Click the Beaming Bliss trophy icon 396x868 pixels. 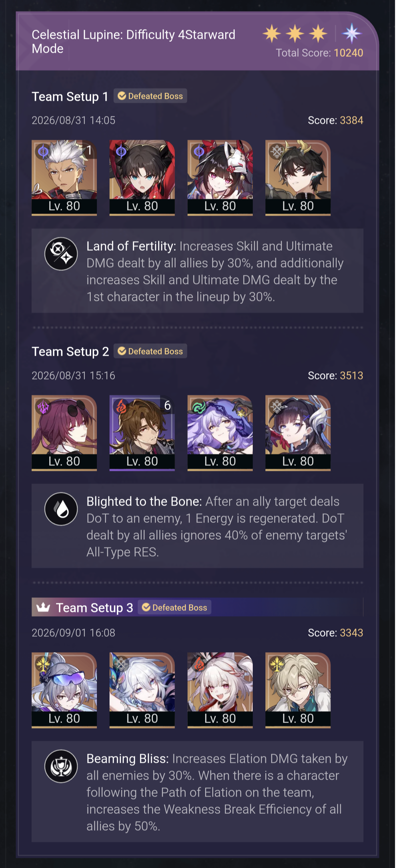[61, 766]
